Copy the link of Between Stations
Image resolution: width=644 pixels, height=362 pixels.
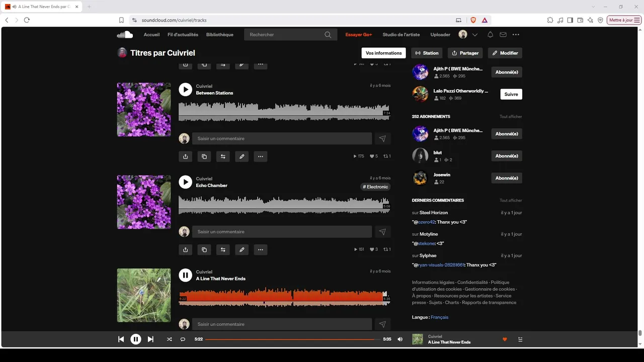click(x=204, y=156)
